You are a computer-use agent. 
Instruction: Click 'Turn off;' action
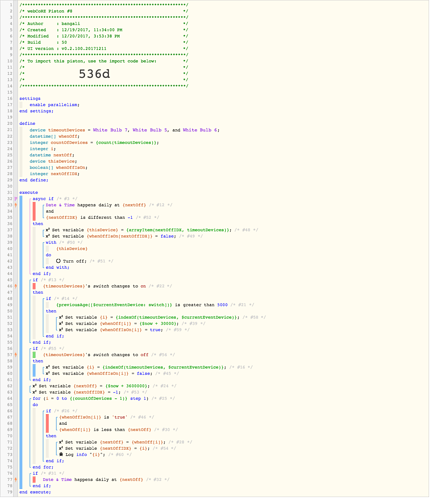75,262
